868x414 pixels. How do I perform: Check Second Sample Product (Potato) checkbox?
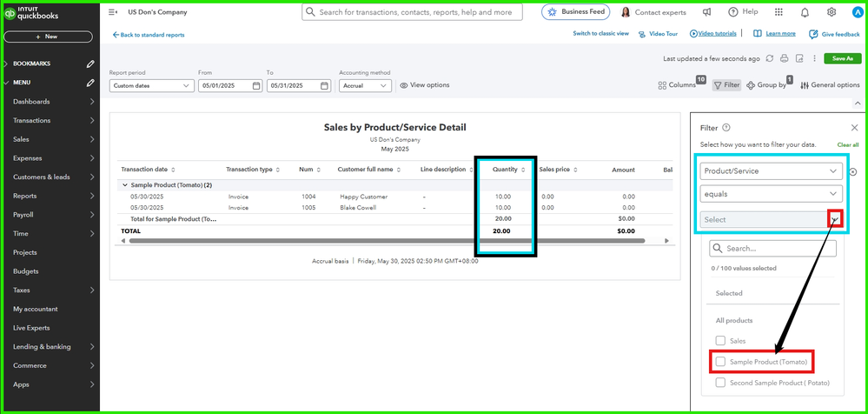(720, 383)
